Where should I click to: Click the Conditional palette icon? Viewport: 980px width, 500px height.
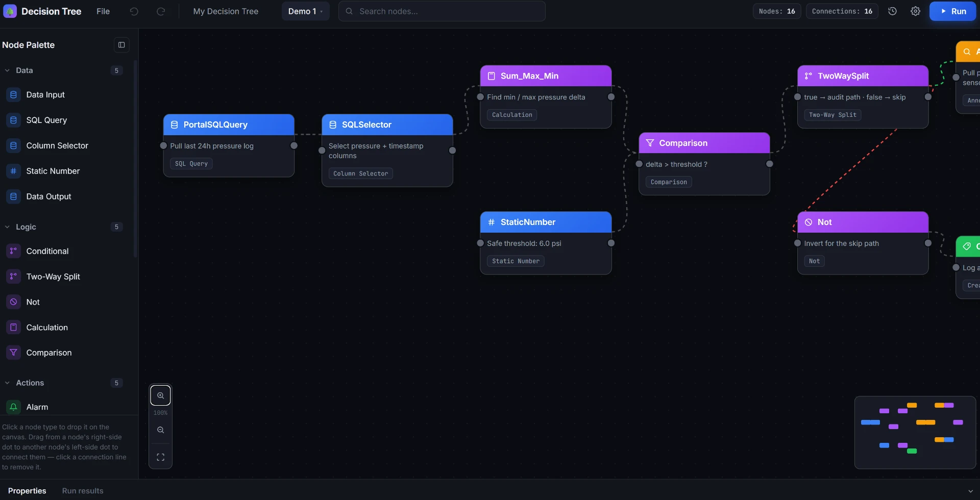point(13,251)
